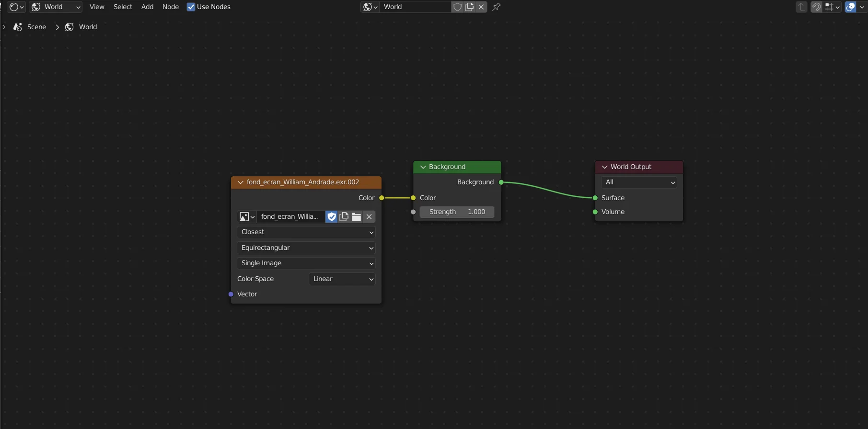The width and height of the screenshot is (868, 429).
Task: Open the Node menu
Action: (170, 7)
